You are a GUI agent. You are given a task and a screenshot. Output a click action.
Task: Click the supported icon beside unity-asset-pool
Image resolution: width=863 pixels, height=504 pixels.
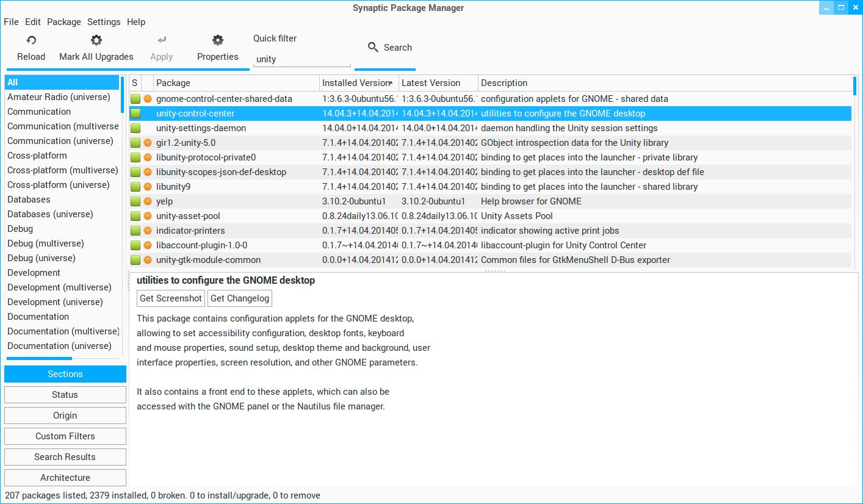[147, 216]
